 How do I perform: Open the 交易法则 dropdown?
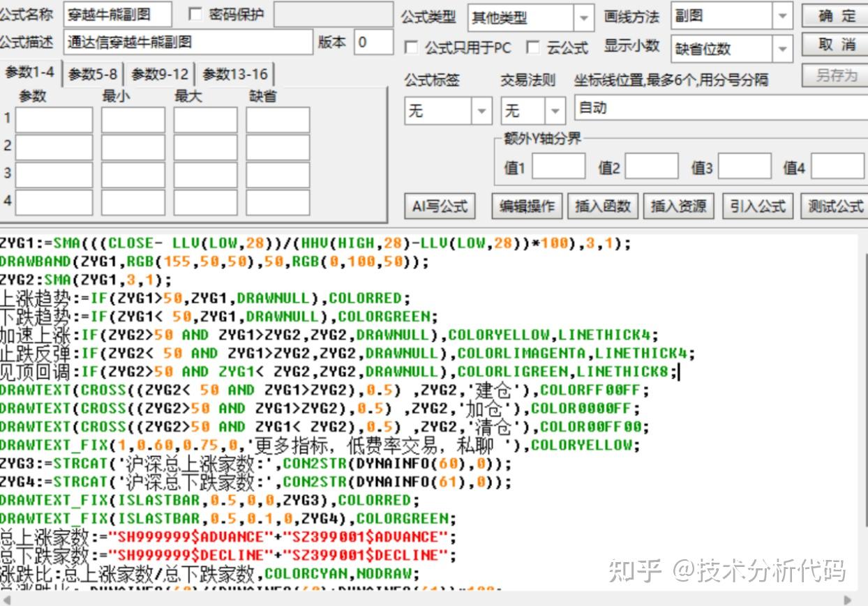pos(555,110)
